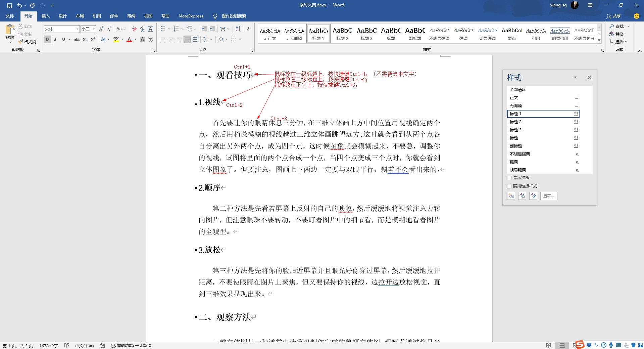644x349 pixels.
Task: Click the 选项... button in Styles pane
Action: [x=549, y=196]
